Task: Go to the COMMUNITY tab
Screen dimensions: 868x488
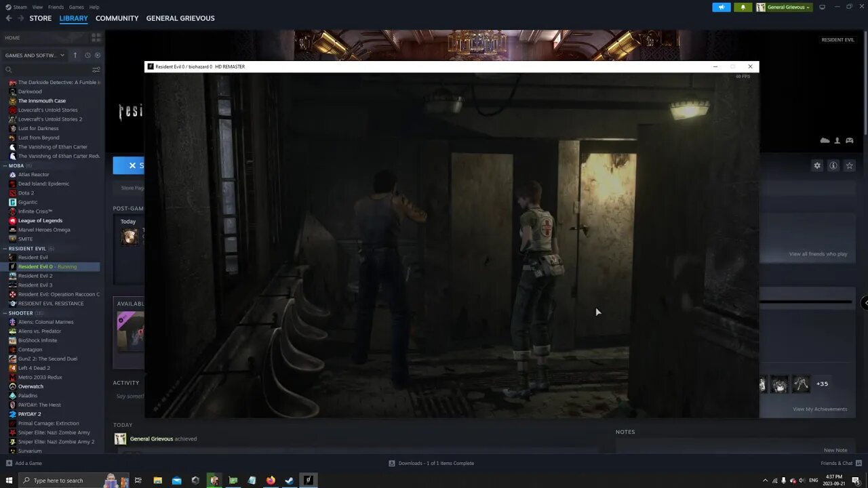Action: 117,18
